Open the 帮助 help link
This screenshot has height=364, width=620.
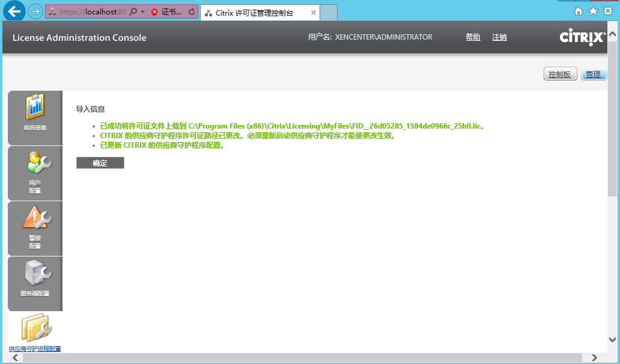473,37
